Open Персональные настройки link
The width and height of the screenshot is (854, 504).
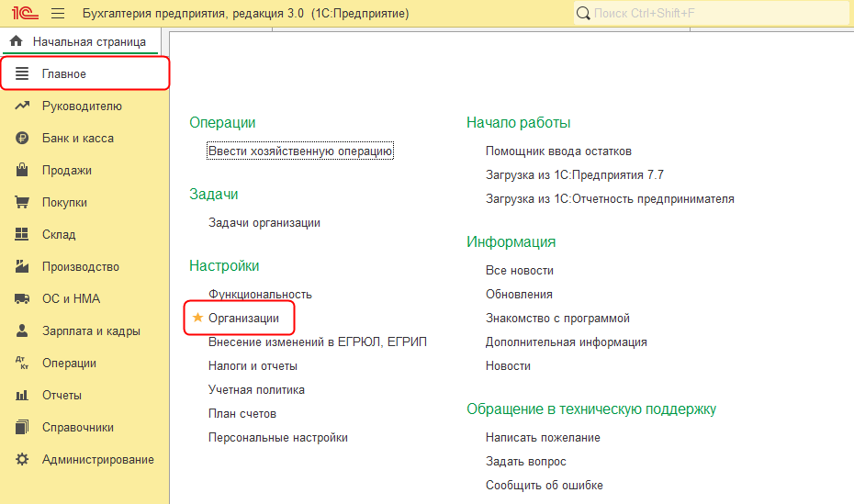tap(277, 438)
